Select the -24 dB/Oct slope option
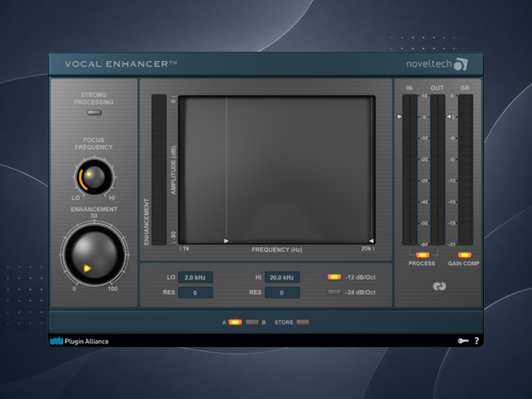The image size is (532, 399). click(x=334, y=292)
